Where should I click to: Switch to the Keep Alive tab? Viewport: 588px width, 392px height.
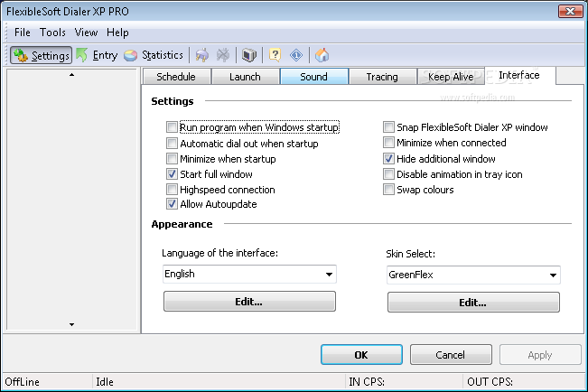(x=451, y=77)
